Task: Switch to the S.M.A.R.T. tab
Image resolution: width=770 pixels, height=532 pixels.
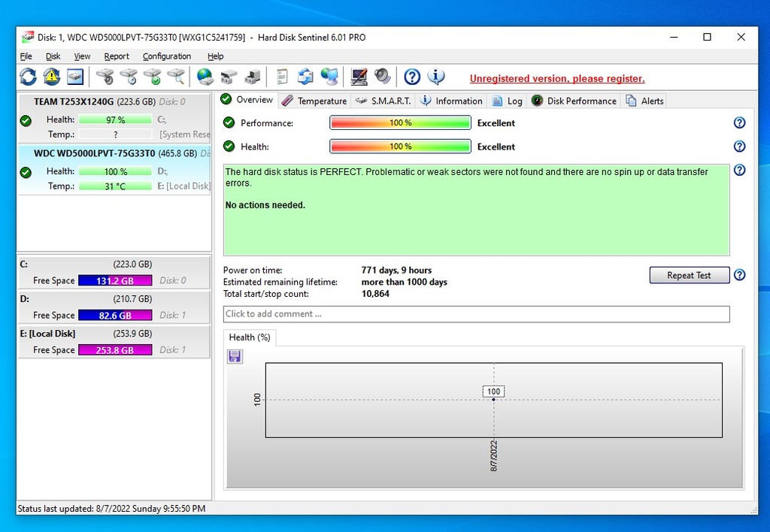Action: [383, 101]
